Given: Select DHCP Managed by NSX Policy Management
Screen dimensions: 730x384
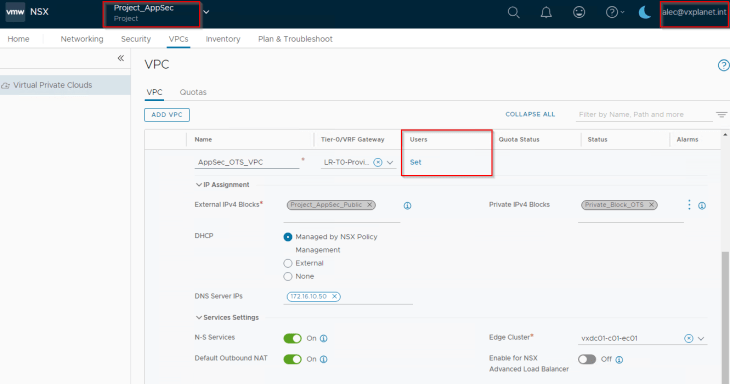Looking at the screenshot, I should [288, 237].
